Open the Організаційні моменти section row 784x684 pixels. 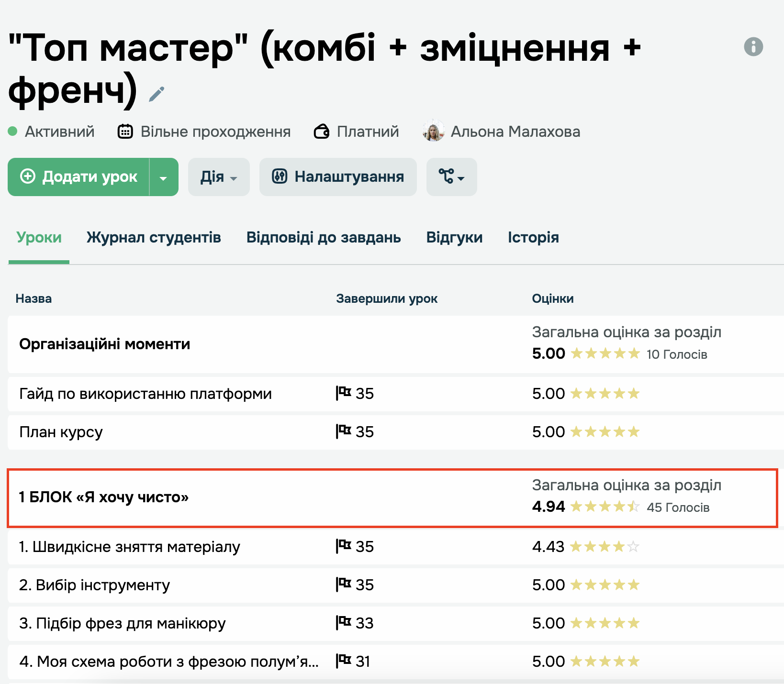click(105, 344)
